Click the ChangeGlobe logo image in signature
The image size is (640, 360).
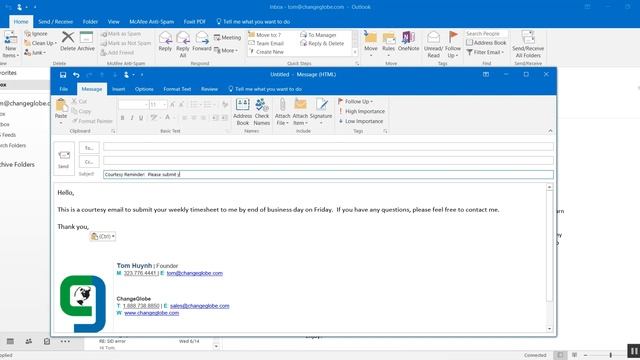83,303
